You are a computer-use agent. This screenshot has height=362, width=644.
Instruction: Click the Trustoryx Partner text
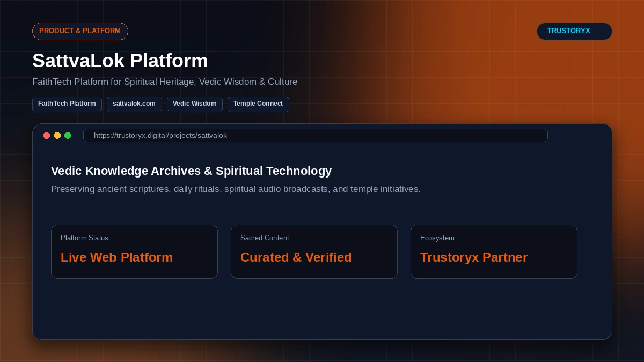tap(474, 257)
